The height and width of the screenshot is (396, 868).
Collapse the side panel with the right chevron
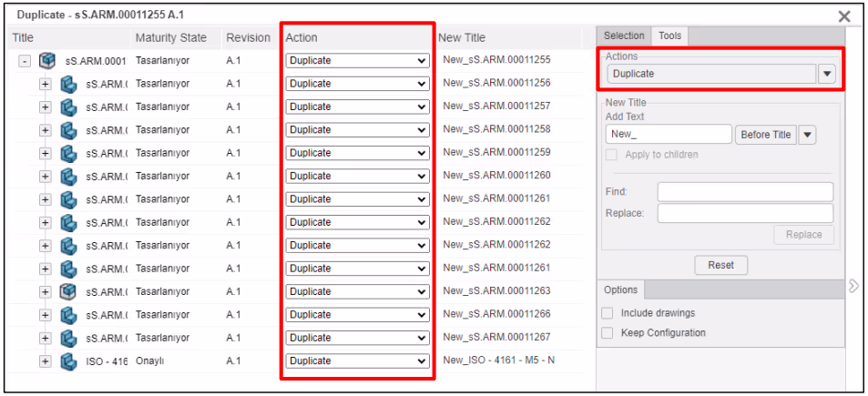coord(853,285)
